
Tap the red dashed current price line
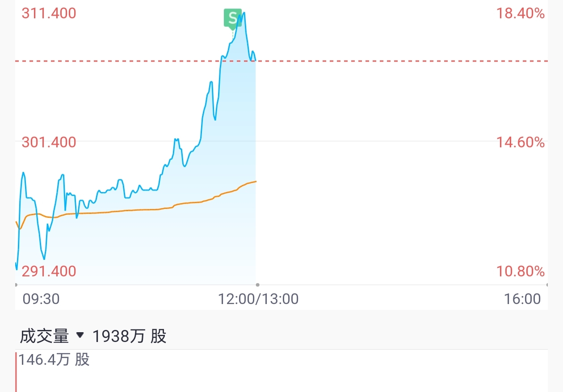coord(281,61)
